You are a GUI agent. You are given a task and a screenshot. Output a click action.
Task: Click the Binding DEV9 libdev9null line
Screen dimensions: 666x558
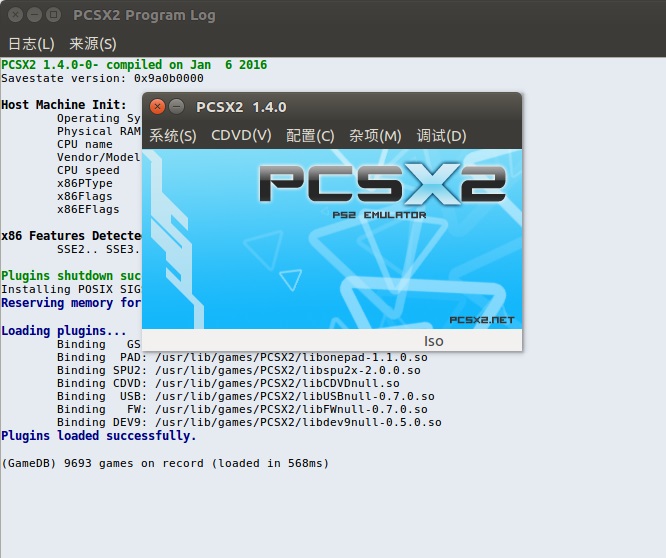pos(249,423)
